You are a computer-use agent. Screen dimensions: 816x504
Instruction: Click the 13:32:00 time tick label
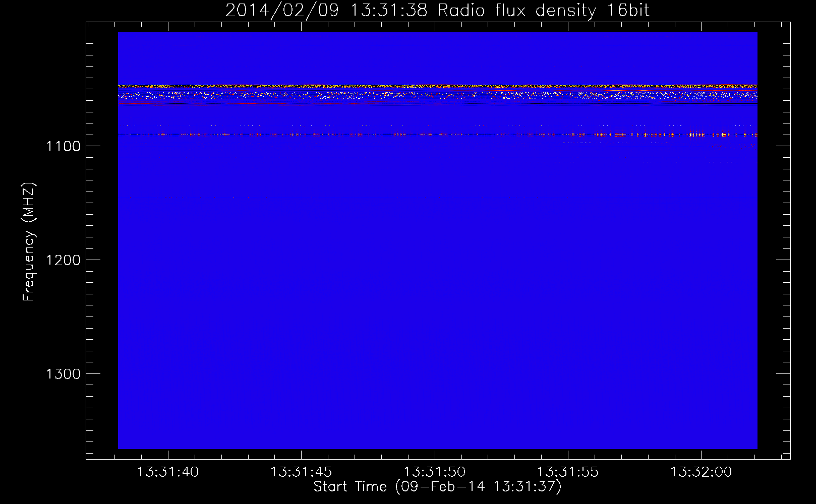pyautogui.click(x=701, y=472)
